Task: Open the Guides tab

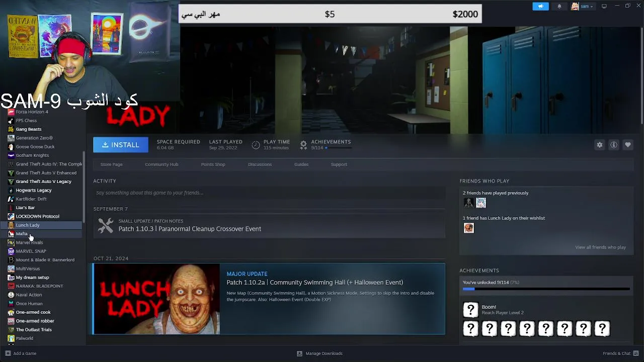Action: (301, 164)
